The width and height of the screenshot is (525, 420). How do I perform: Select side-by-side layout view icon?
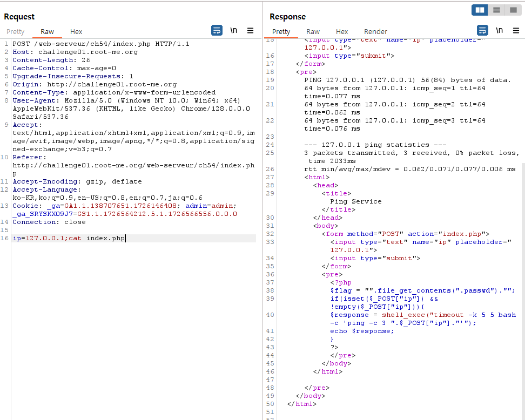480,10
